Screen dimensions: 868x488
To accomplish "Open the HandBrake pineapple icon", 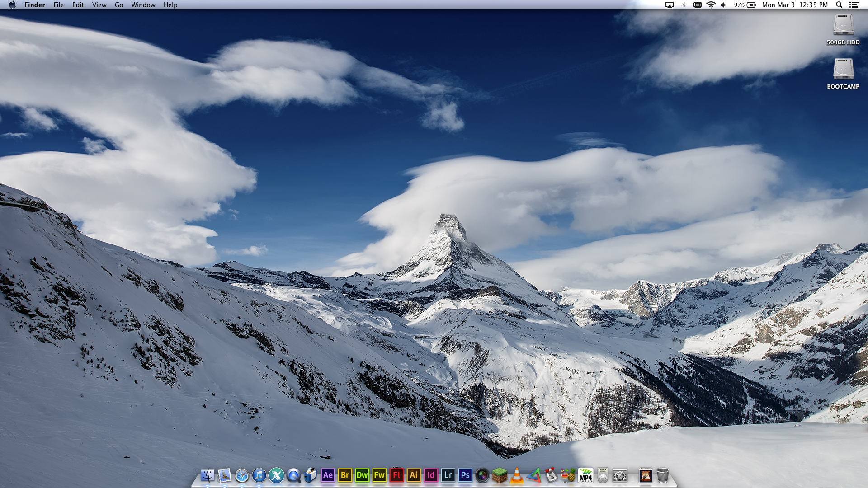I will (568, 475).
